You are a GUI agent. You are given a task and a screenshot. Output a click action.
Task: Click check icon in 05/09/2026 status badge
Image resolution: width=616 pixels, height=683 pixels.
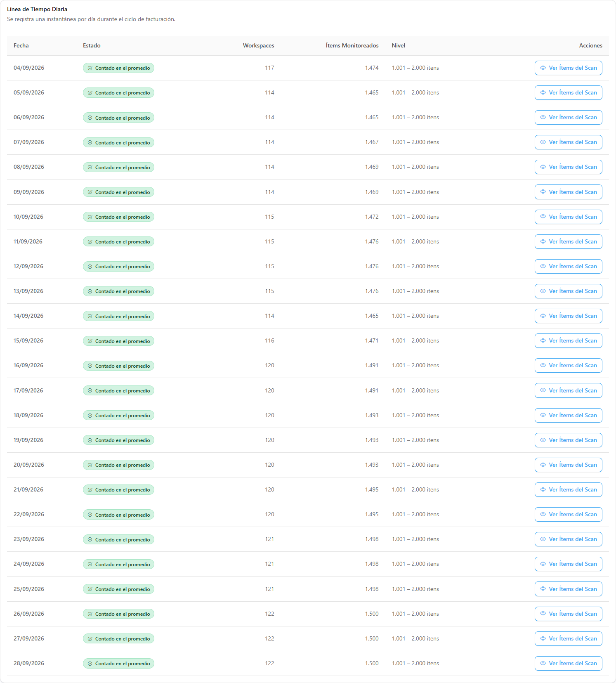pos(90,93)
